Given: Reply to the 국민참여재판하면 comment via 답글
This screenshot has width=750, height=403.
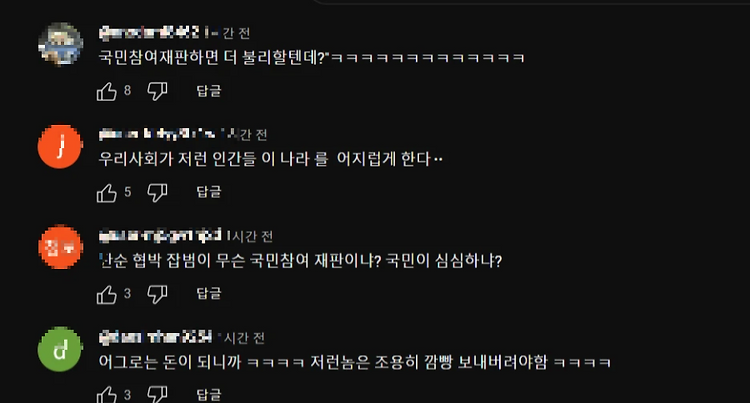Looking at the screenshot, I should pyautogui.click(x=209, y=91).
